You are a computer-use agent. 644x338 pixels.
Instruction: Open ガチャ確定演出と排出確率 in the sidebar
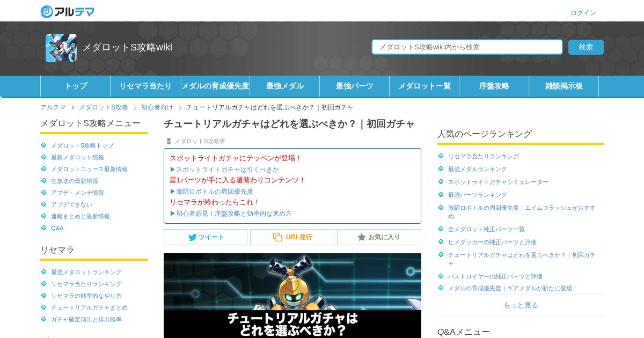click(x=86, y=319)
